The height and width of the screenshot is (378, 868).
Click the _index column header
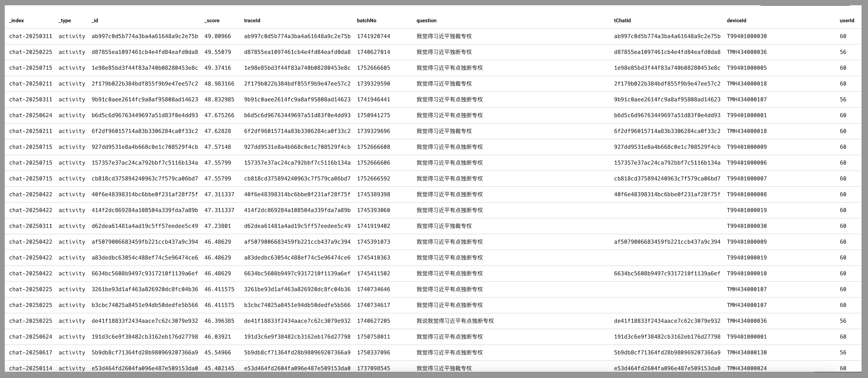click(17, 21)
